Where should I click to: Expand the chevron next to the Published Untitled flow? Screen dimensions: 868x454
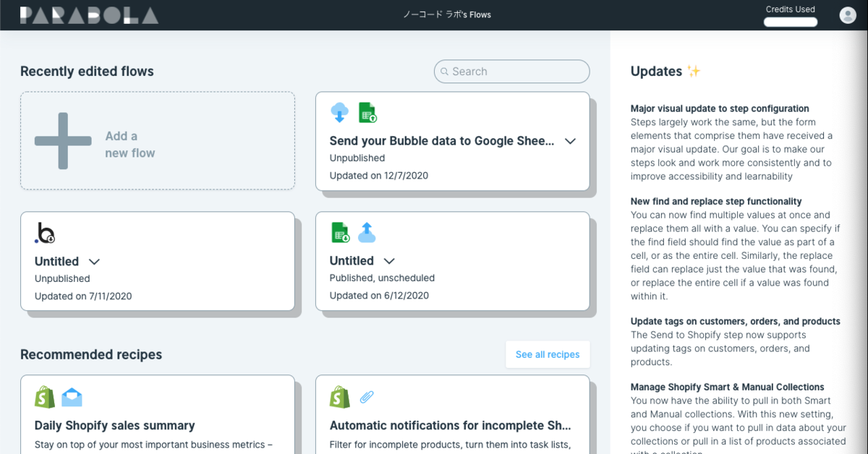tap(389, 260)
